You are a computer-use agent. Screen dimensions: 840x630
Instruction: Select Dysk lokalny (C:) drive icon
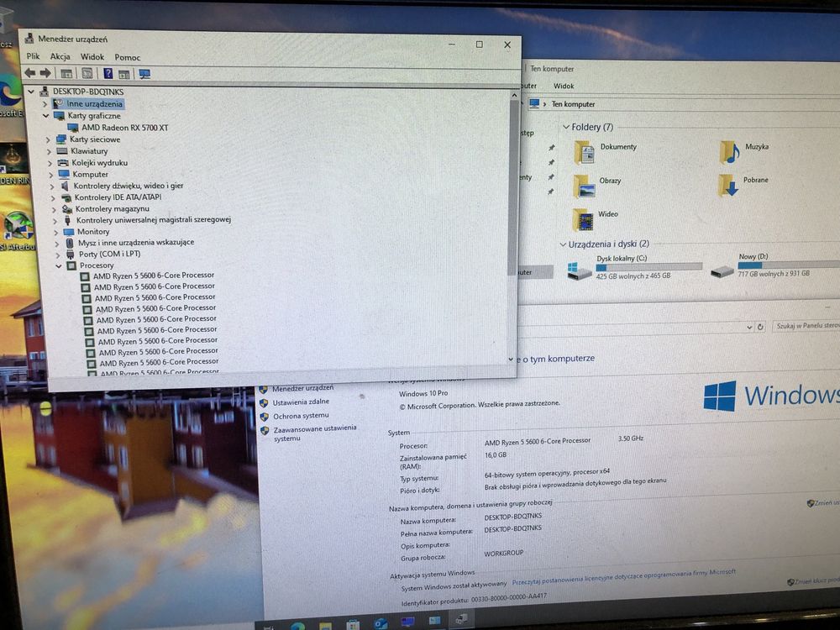(579, 271)
